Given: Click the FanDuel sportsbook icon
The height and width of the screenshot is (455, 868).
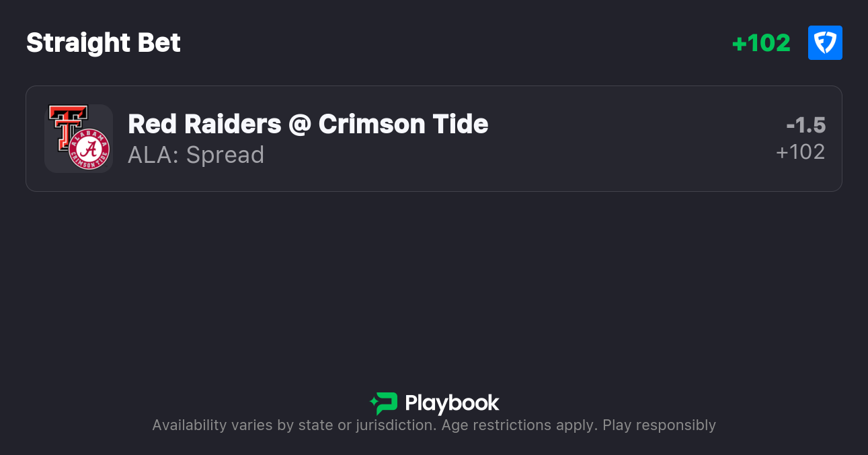Looking at the screenshot, I should point(825,43).
